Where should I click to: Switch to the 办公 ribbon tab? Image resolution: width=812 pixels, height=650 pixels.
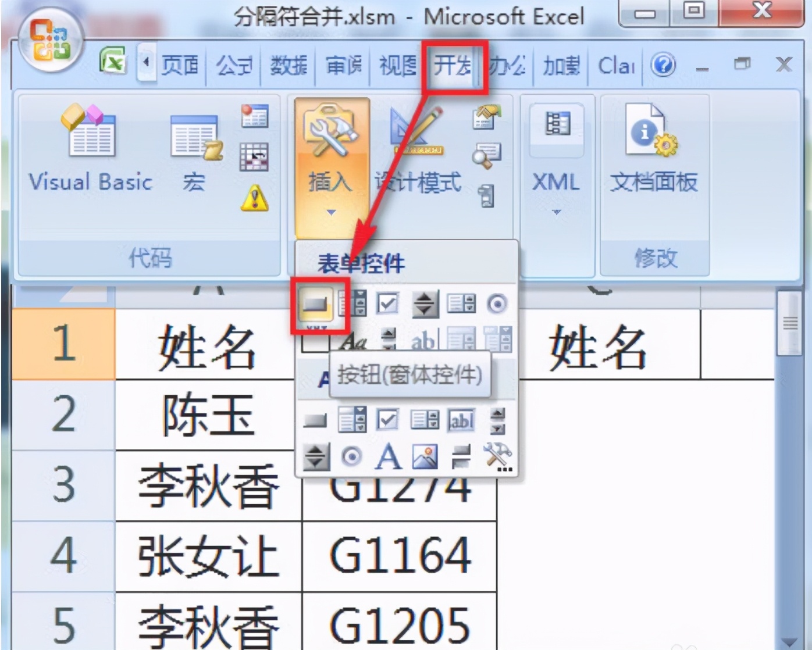(x=507, y=65)
